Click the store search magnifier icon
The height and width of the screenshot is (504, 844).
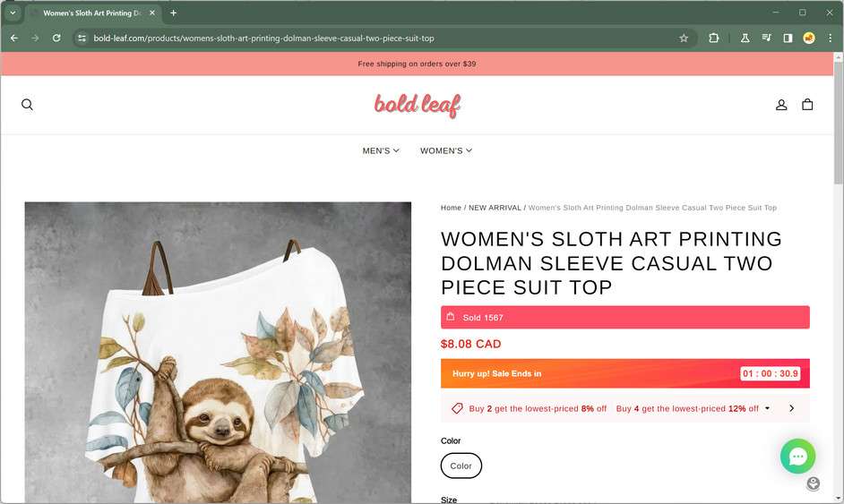(27, 105)
